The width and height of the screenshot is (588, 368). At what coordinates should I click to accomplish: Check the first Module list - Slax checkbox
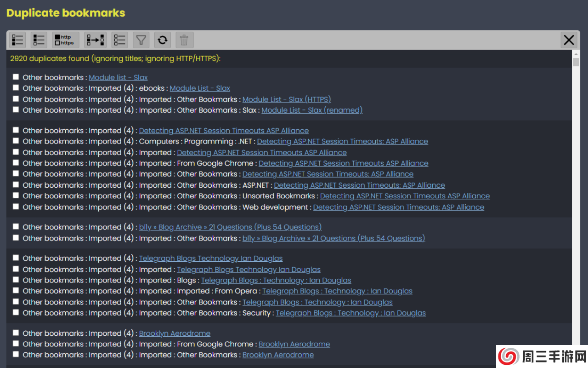point(16,77)
